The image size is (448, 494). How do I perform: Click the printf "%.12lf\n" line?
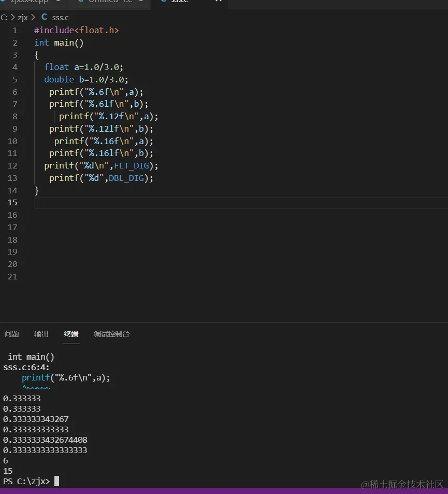[x=101, y=129]
